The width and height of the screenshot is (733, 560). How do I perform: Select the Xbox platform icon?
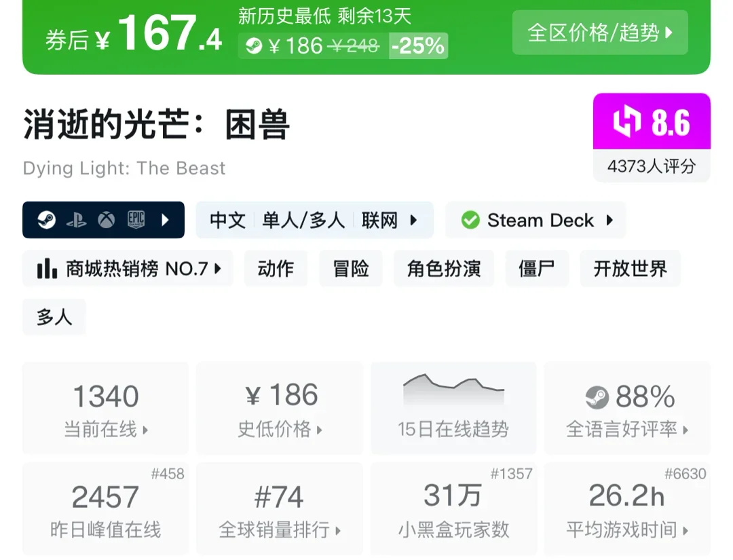pos(106,220)
